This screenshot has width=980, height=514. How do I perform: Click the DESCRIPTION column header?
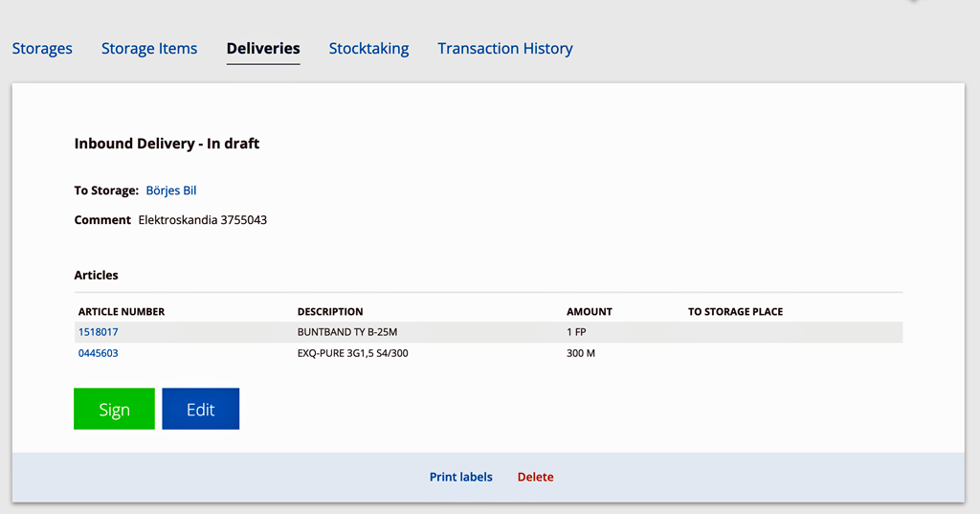point(330,311)
